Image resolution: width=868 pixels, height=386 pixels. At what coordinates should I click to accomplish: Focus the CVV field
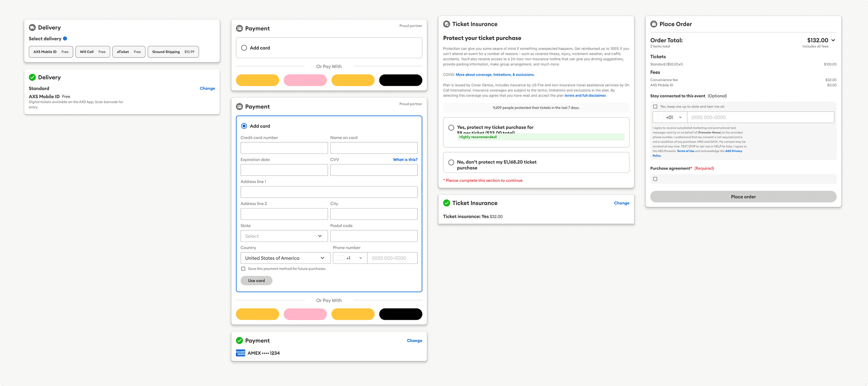(x=374, y=170)
